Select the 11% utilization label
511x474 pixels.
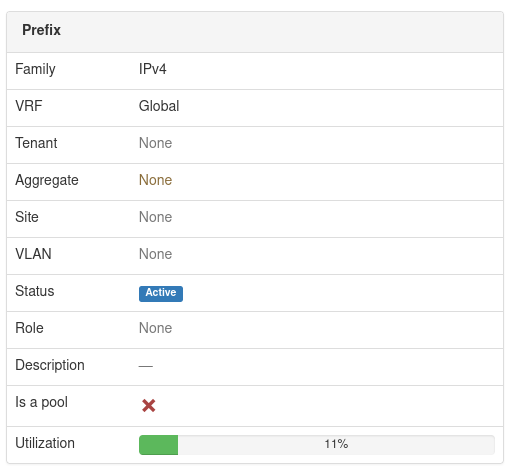tap(336, 444)
